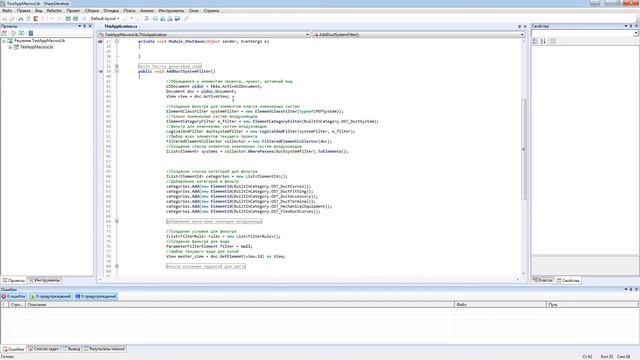Sort by the Путь column header
The height and width of the screenshot is (360, 640).
coord(592,304)
